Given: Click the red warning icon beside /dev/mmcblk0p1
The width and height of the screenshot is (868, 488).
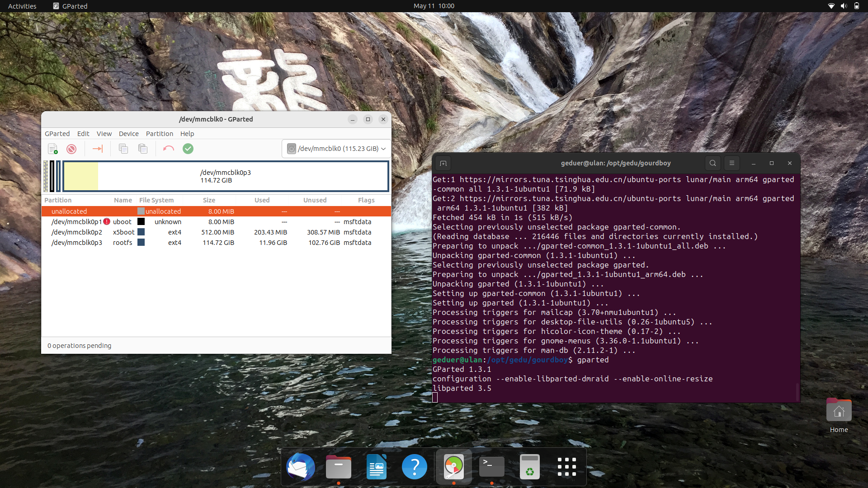Looking at the screenshot, I should point(107,221).
